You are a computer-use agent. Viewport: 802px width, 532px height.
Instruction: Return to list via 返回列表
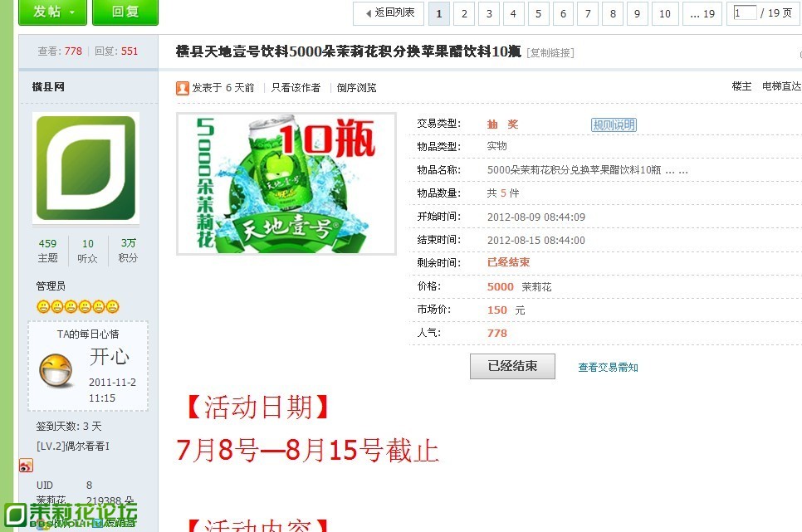[389, 13]
